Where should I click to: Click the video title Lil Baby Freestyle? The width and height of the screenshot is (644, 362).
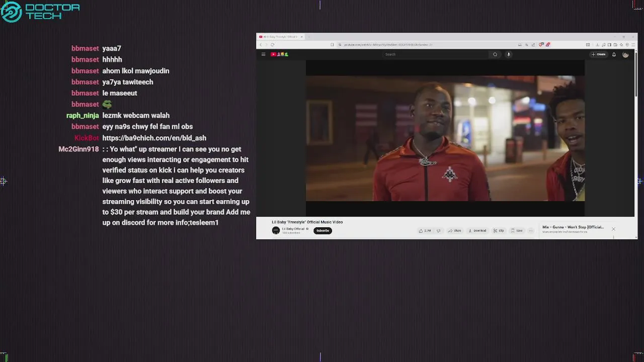click(x=307, y=222)
